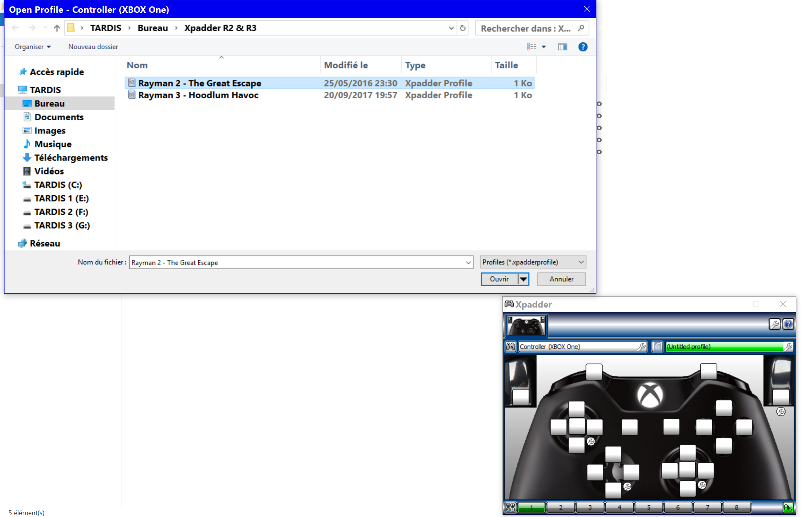Select set 4 in Xpadder

(619, 508)
